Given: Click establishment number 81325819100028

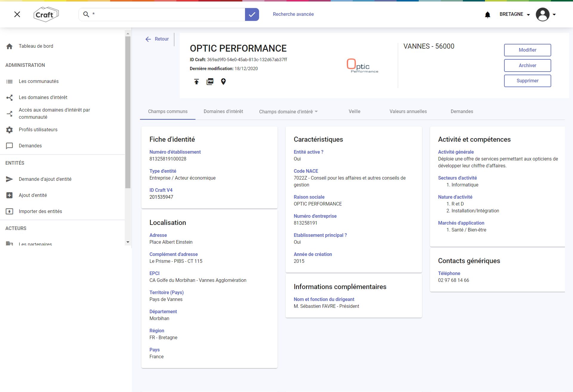Looking at the screenshot, I should click(168, 159).
